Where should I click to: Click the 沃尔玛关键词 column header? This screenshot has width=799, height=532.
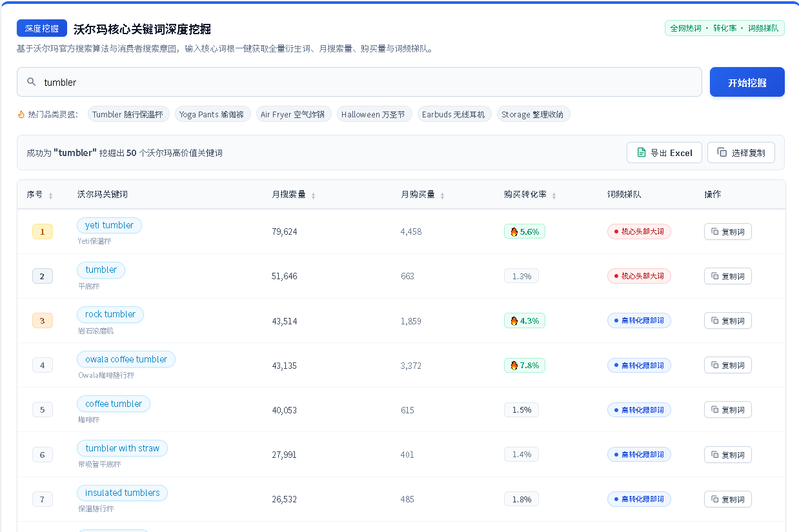(103, 194)
